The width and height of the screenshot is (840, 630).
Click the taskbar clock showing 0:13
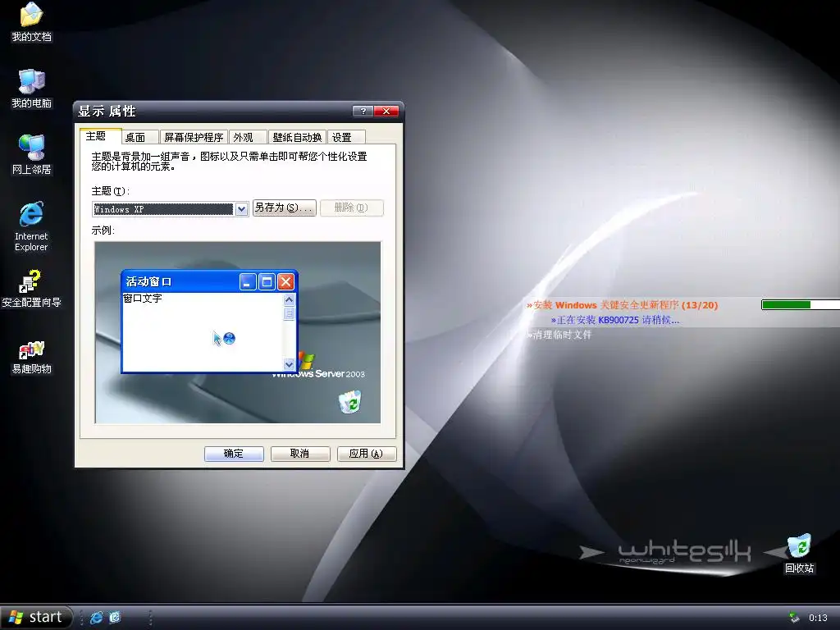[x=818, y=618]
